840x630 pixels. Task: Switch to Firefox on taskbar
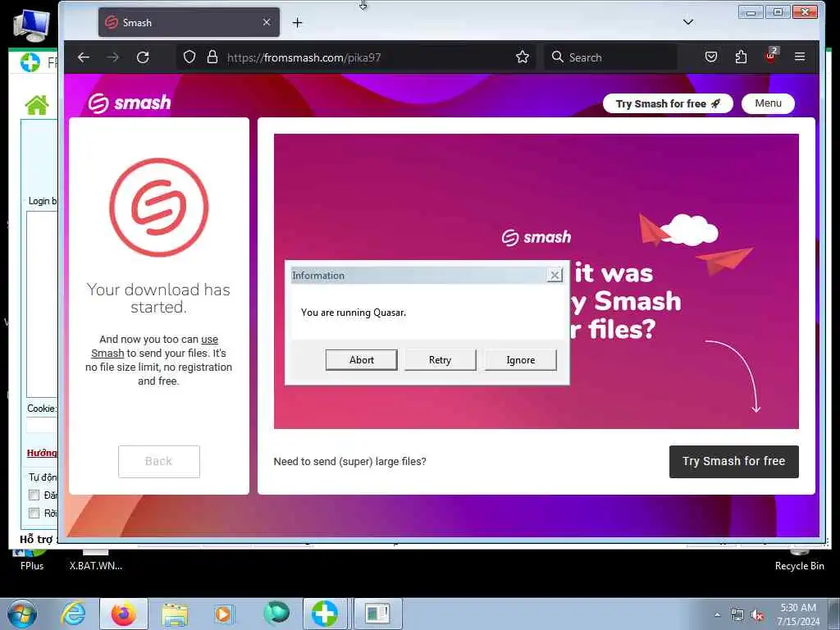(123, 614)
